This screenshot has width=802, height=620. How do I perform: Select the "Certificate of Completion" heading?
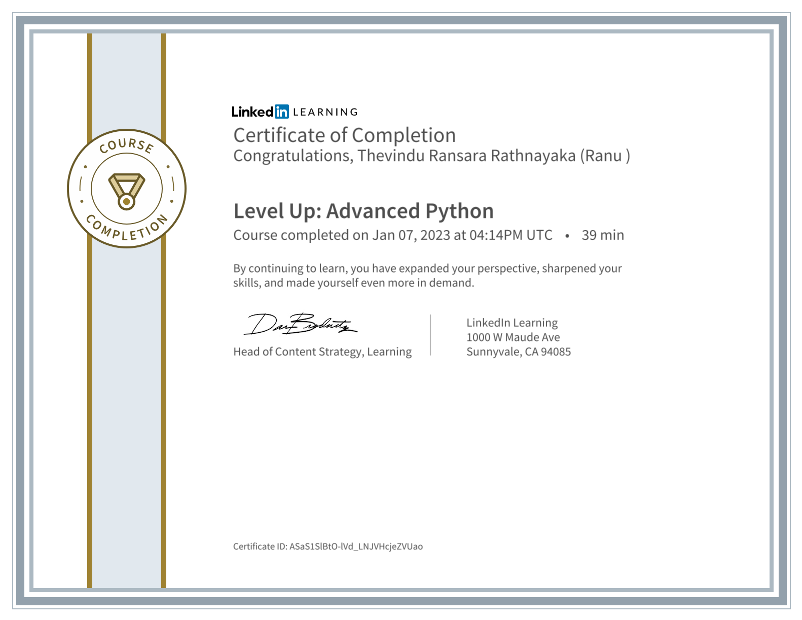tap(344, 135)
